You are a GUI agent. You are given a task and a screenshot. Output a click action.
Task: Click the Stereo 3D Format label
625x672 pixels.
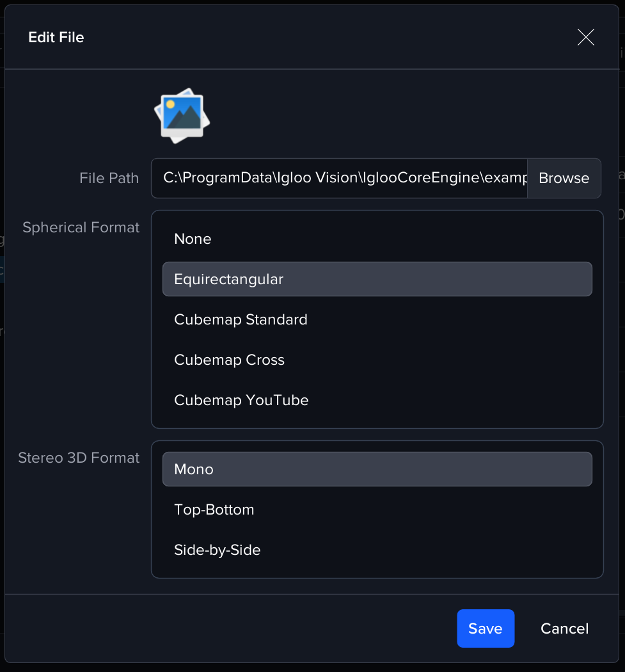pos(79,458)
